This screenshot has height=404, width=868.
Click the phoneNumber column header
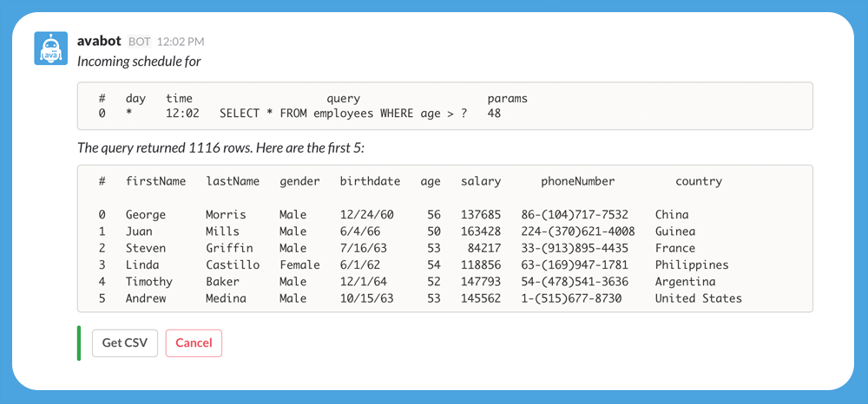click(x=578, y=180)
